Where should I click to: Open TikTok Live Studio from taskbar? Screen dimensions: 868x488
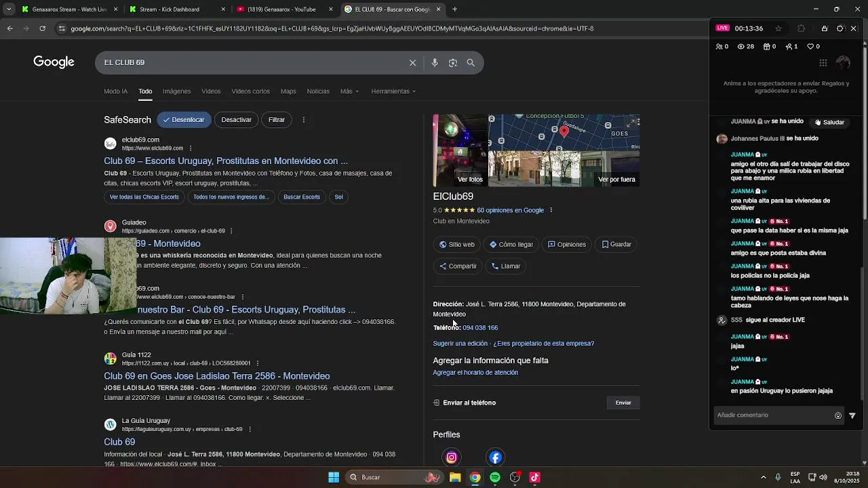[535, 477]
